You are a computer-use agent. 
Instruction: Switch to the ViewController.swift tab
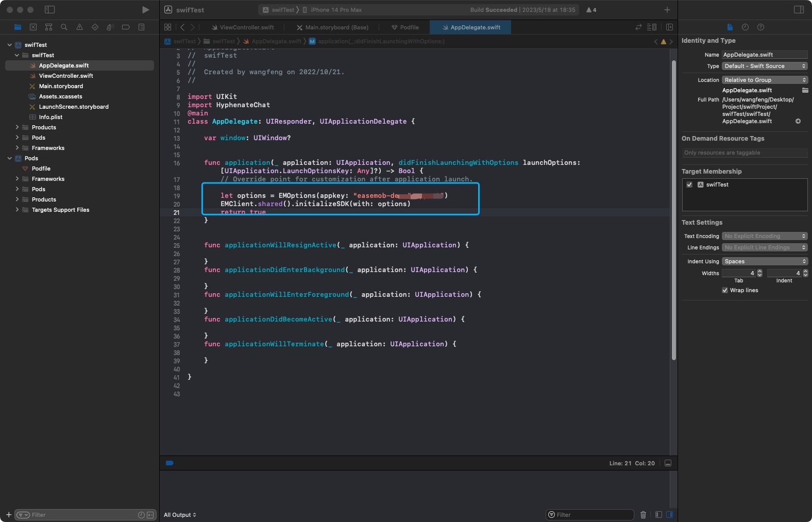pyautogui.click(x=243, y=27)
